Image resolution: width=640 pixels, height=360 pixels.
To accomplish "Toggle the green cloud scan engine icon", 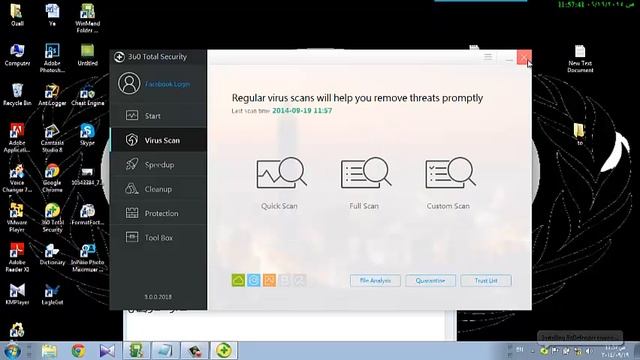I will point(238,280).
